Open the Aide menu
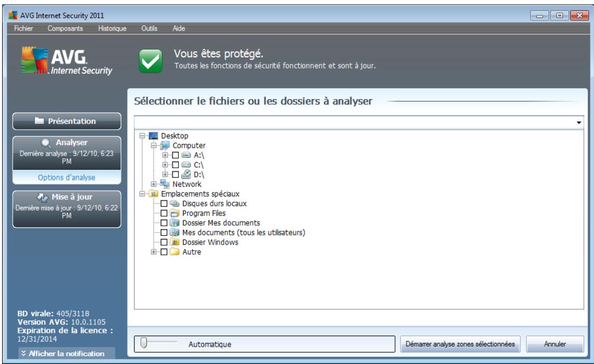Screen dimensions: 594x364 click(179, 28)
